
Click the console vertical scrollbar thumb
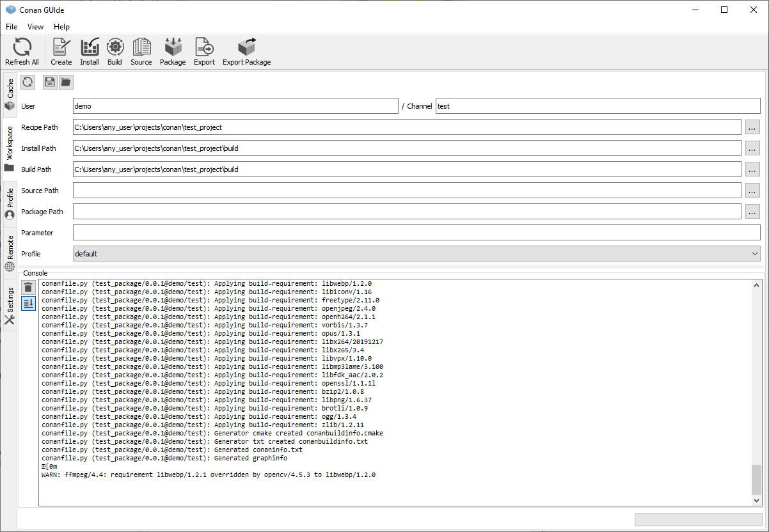[x=757, y=479]
